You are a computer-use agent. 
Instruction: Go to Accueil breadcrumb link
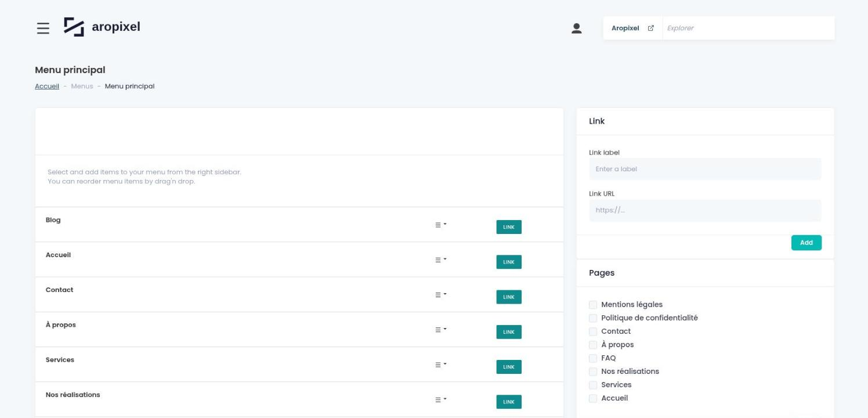tap(47, 86)
